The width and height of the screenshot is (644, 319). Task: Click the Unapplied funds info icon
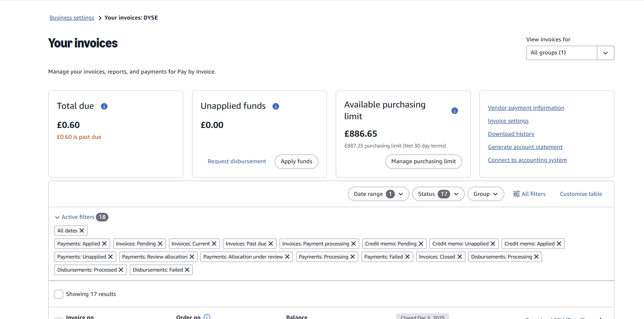pyautogui.click(x=276, y=106)
